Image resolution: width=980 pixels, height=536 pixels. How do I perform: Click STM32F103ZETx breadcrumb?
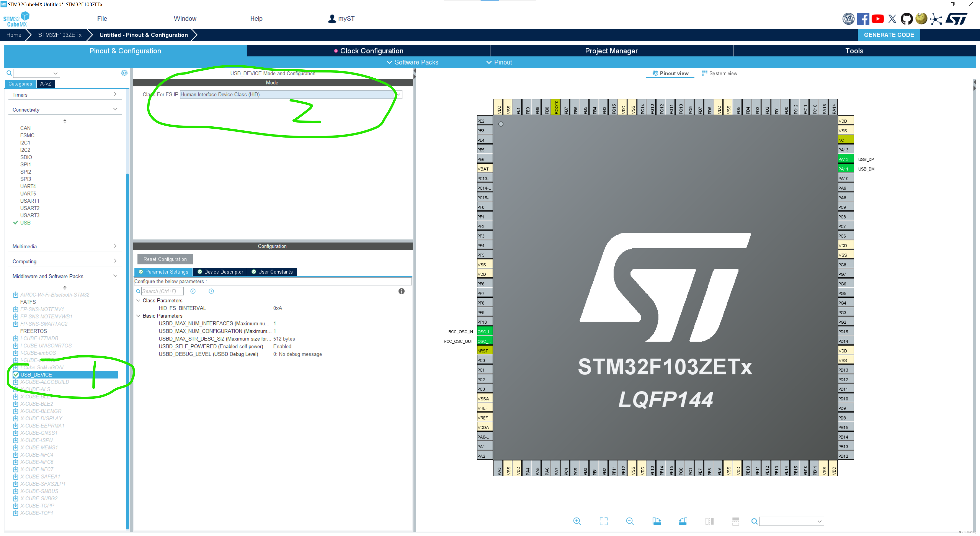click(x=60, y=35)
